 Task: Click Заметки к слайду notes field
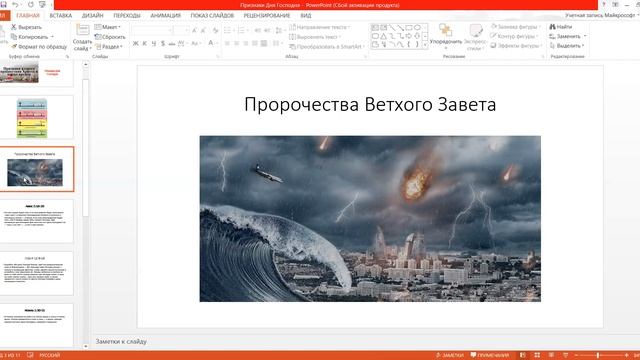click(x=121, y=341)
